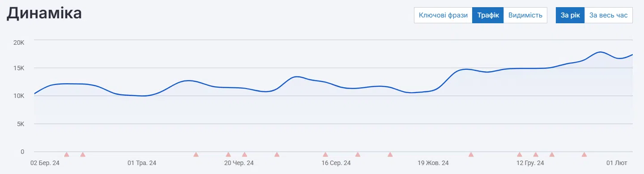Open the Видимість tab
This screenshot has height=174, width=644.
point(525,15)
